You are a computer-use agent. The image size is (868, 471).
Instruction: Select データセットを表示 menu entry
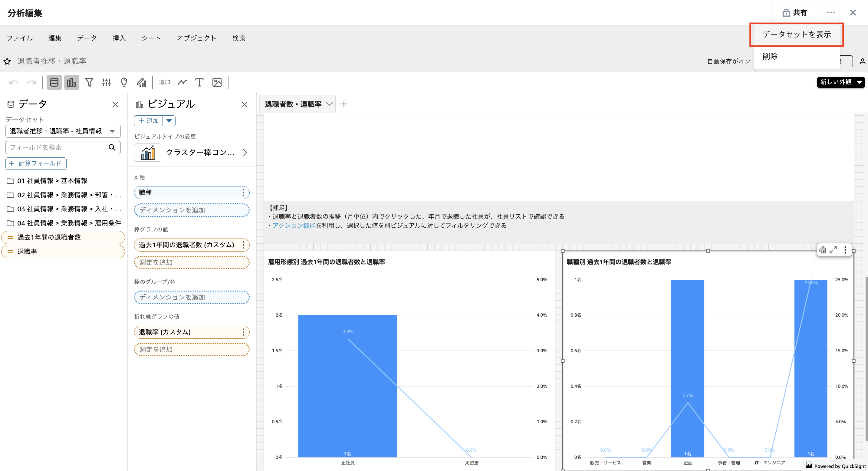pyautogui.click(x=796, y=35)
